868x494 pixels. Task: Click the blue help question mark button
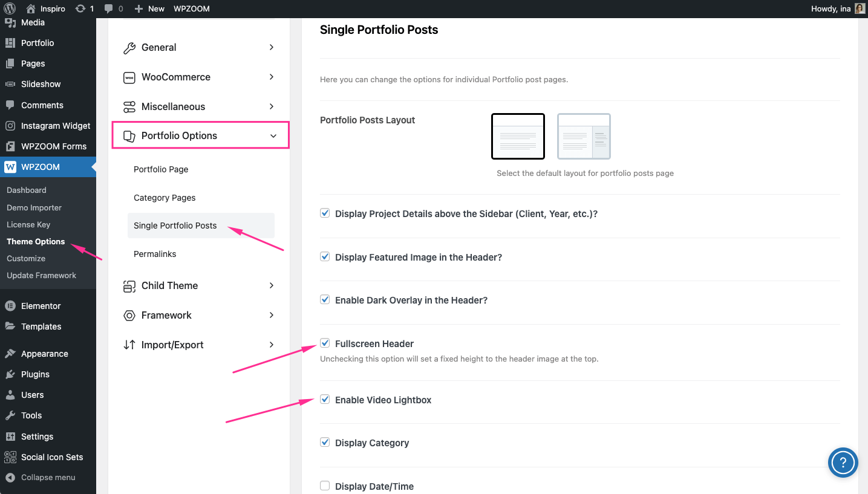click(843, 463)
